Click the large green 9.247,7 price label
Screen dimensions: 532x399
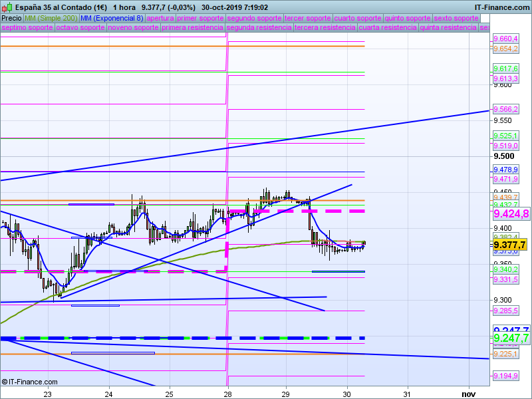pos(511,338)
